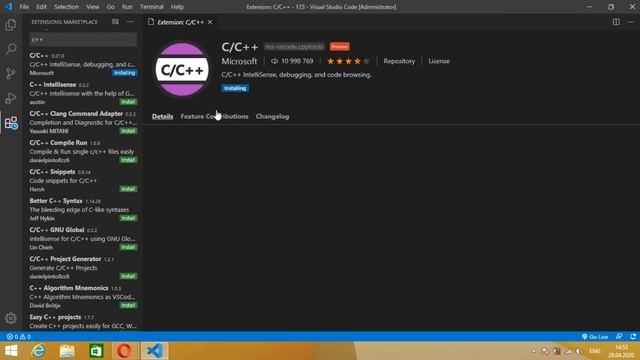
Task: Open editor more actions ellipsis
Action: [x=631, y=22]
